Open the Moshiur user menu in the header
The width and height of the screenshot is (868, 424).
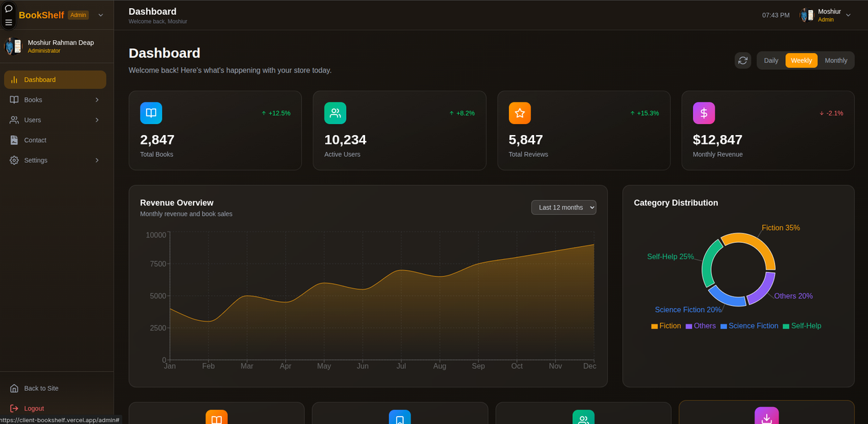pyautogui.click(x=825, y=15)
